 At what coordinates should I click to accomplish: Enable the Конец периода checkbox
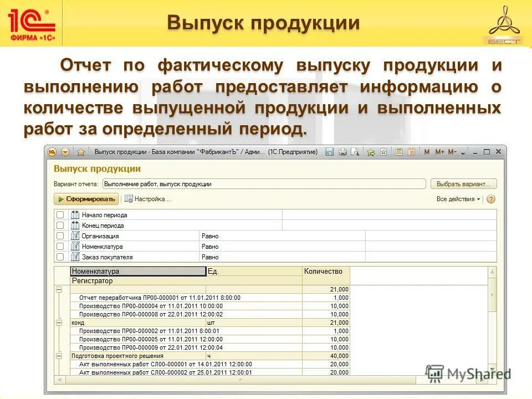(x=60, y=226)
